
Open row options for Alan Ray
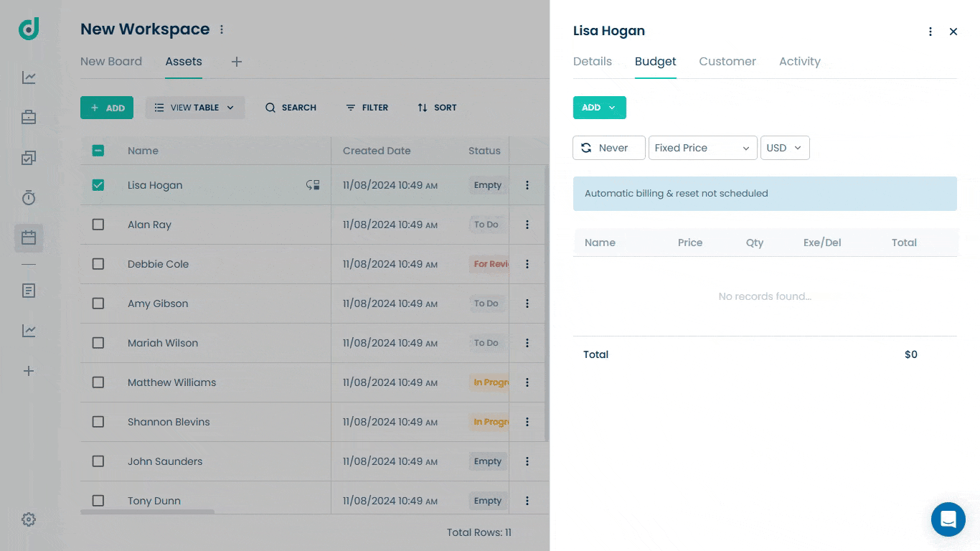(527, 225)
